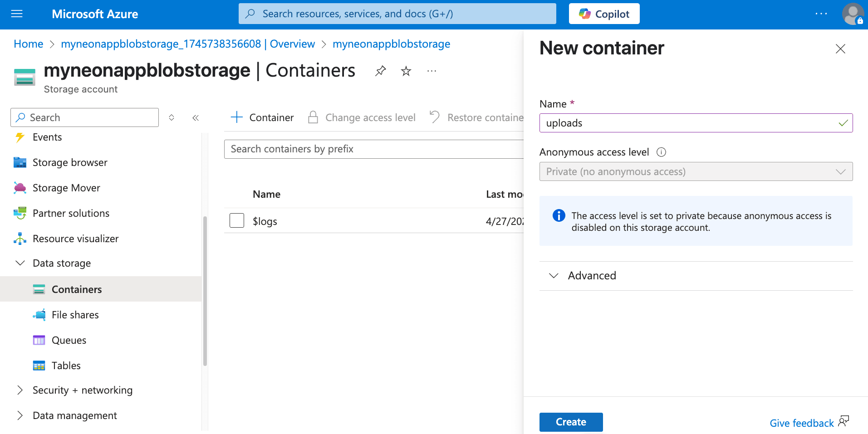
Task: Select Partner solutions in the sidebar
Action: point(71,213)
